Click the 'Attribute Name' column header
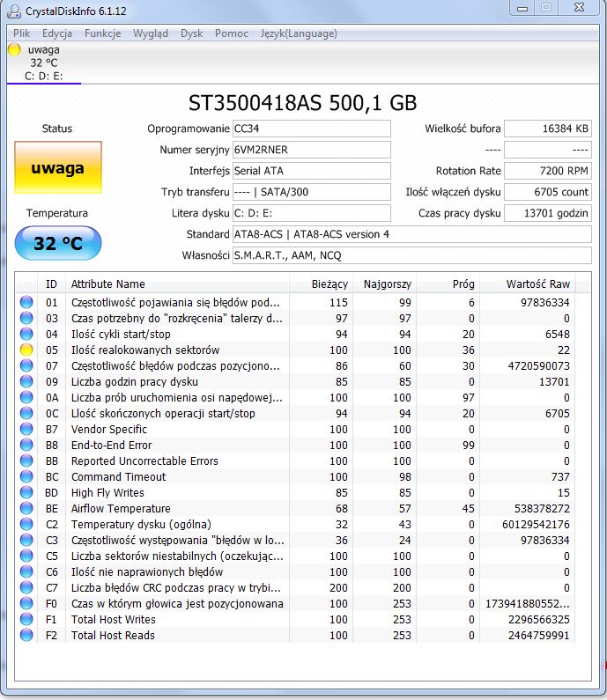Viewport: 607px width, 700px height. pyautogui.click(x=178, y=284)
